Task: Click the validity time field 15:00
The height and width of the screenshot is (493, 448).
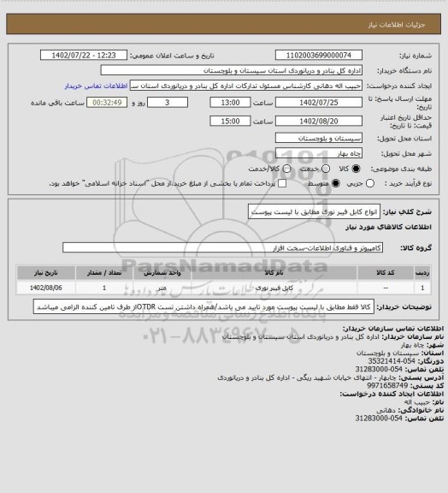Action: [230, 121]
